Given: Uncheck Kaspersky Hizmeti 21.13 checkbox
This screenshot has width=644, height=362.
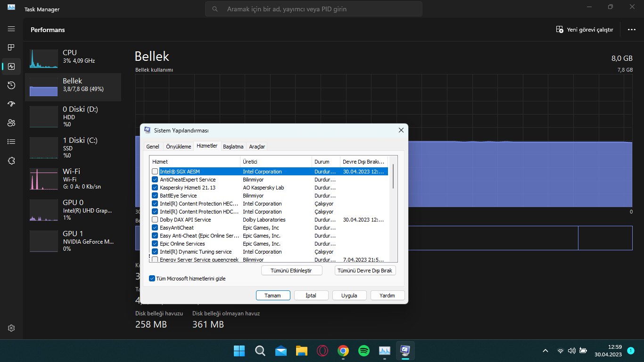Looking at the screenshot, I should pos(155,188).
